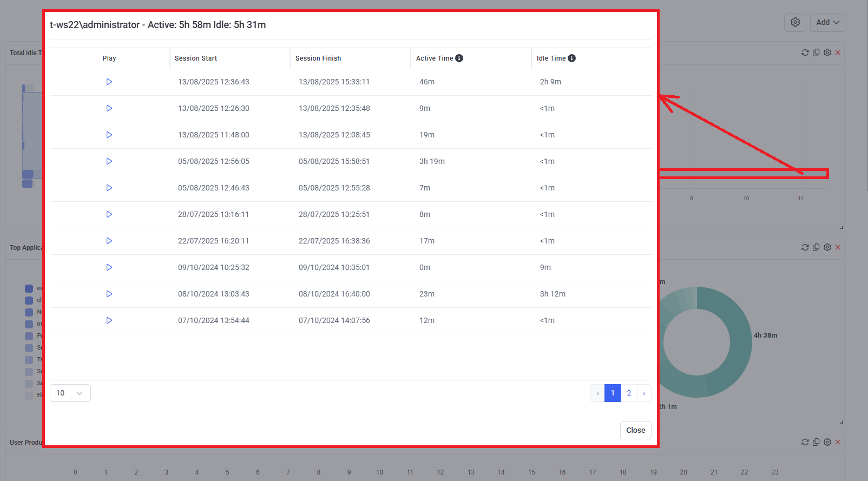Close the session details dialog
The width and height of the screenshot is (868, 481).
[635, 430]
